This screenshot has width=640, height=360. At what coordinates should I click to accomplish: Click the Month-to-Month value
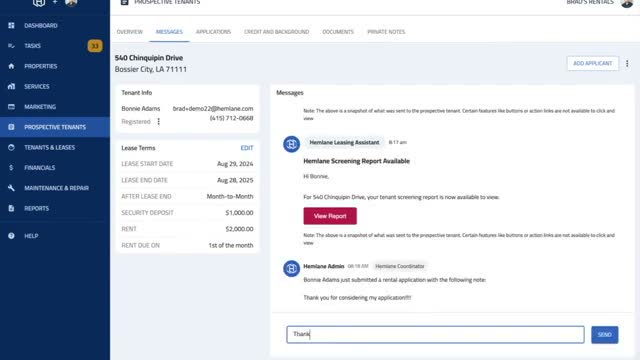(x=230, y=196)
